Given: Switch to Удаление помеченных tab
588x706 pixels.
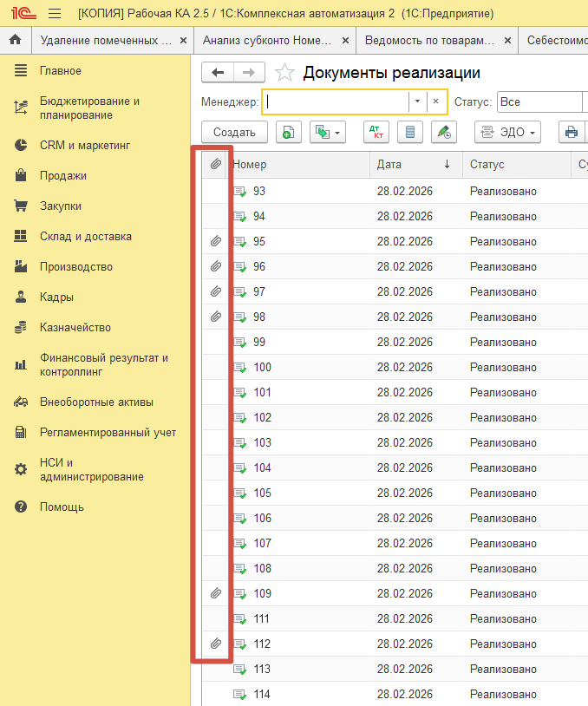Looking at the screenshot, I should click(x=106, y=41).
